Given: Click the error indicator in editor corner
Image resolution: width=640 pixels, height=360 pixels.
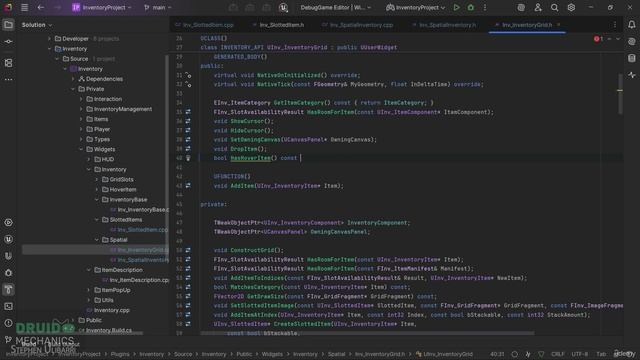Looking at the screenshot, I should coord(599,39).
